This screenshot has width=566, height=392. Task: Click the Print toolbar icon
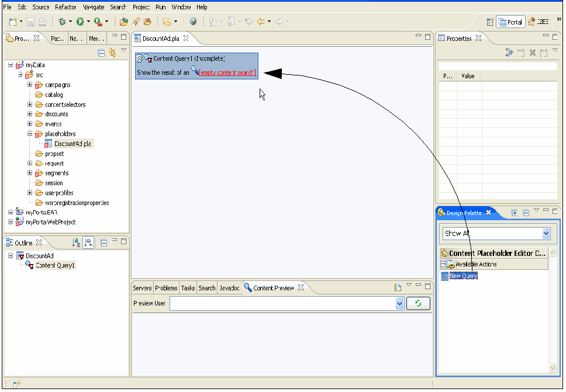pyautogui.click(x=42, y=22)
